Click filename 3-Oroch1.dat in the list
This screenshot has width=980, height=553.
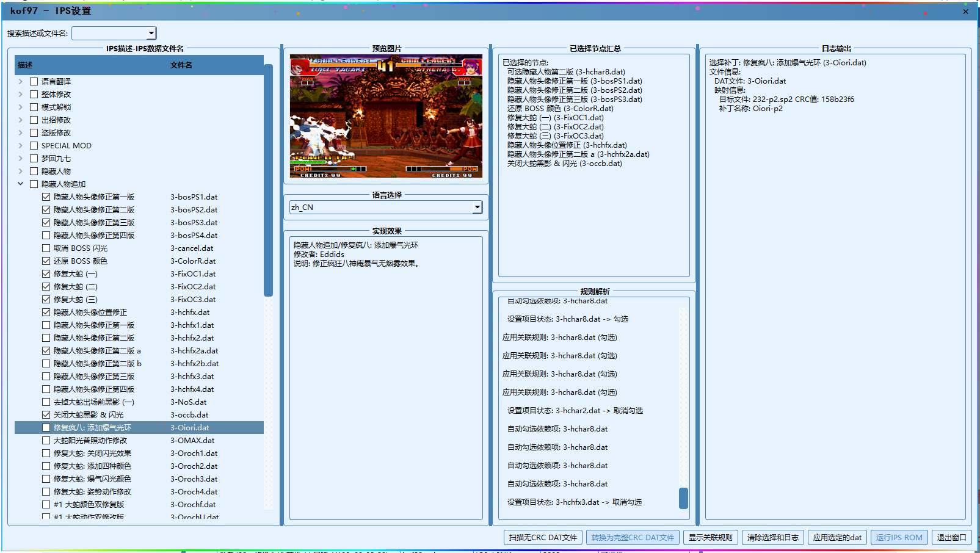pyautogui.click(x=194, y=453)
